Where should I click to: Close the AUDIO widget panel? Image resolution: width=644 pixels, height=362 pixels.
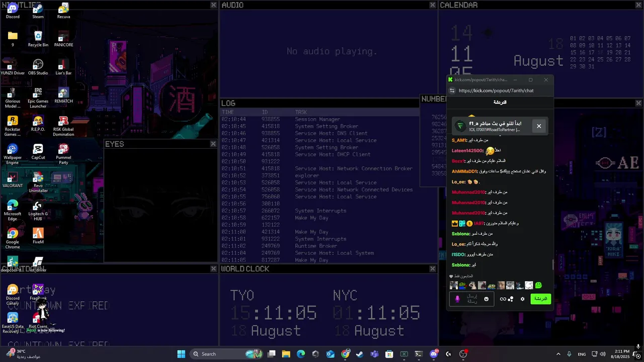433,5
